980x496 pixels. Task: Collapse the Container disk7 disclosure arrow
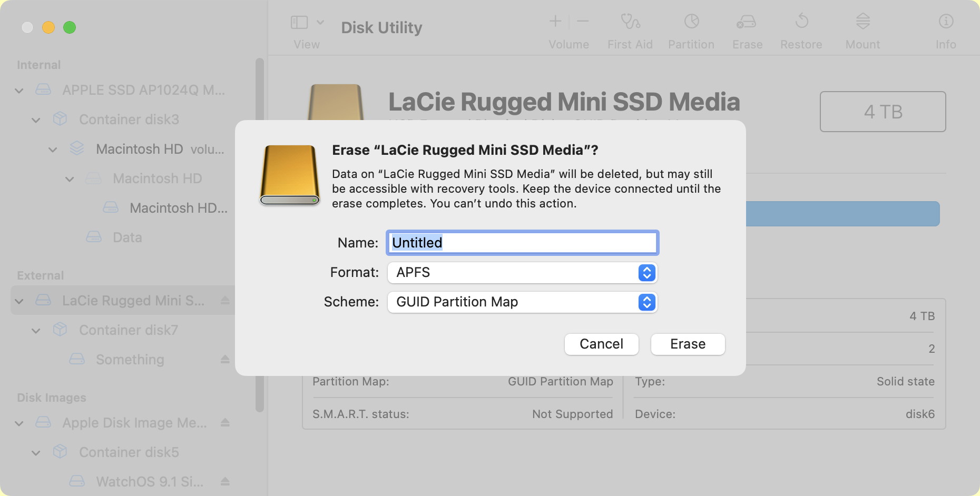click(x=36, y=331)
